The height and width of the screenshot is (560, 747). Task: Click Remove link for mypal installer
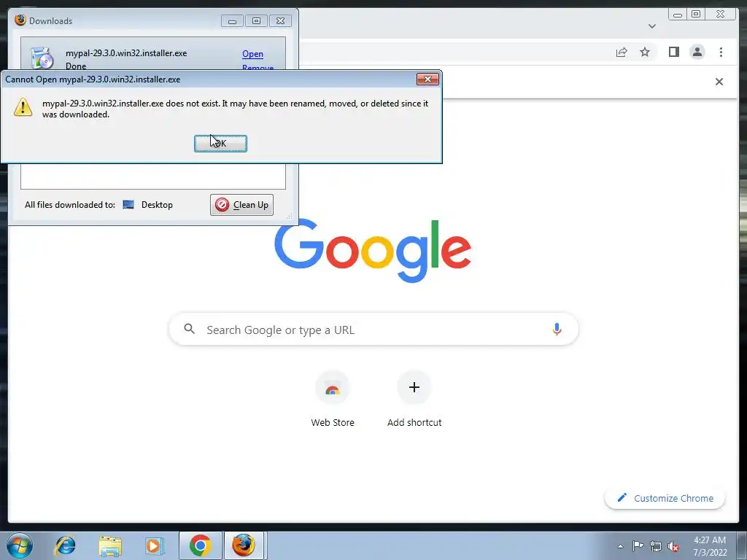click(258, 67)
